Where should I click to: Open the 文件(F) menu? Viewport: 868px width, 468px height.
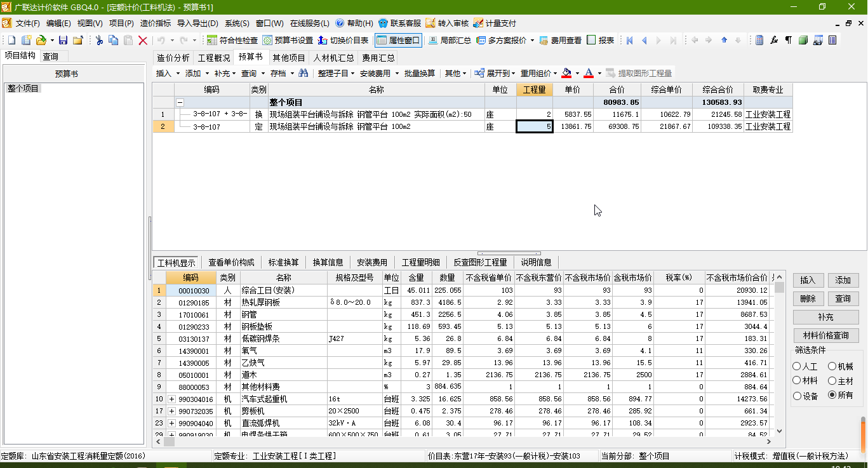tap(28, 23)
